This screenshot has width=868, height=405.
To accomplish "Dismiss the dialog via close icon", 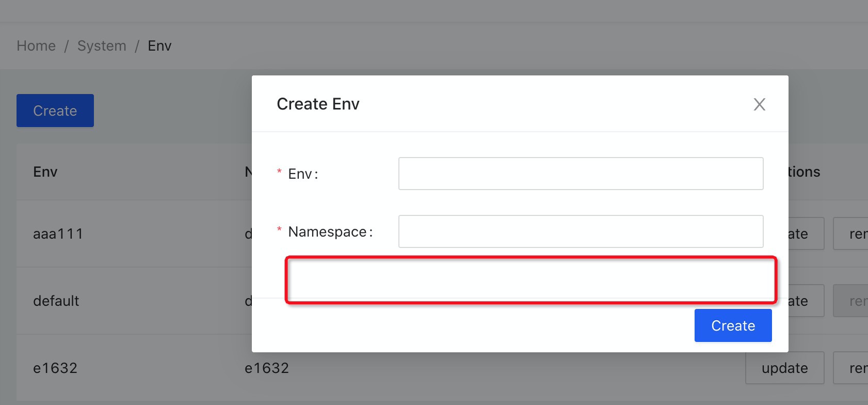I will tap(759, 104).
